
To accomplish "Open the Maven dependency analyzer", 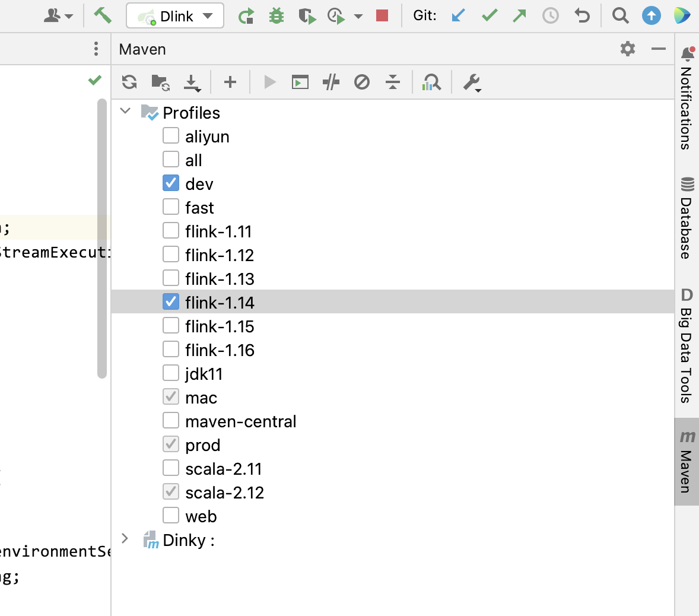I will [x=431, y=82].
